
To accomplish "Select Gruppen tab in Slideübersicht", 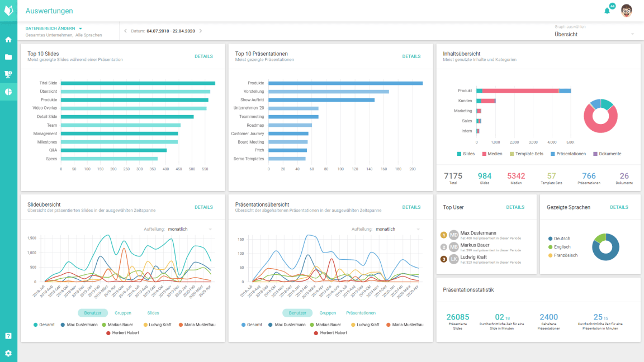I will pos(123,313).
